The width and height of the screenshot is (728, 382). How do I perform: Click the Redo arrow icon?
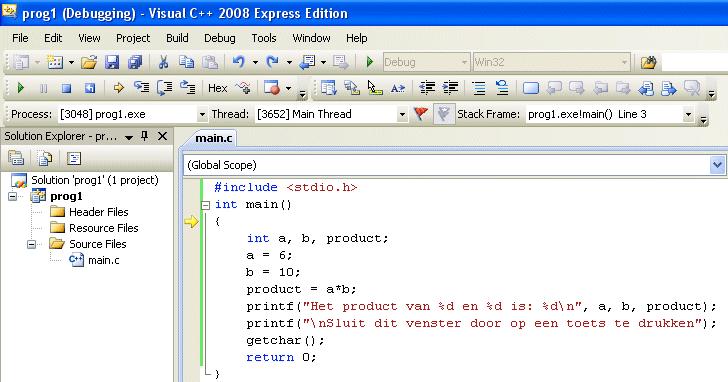273,62
